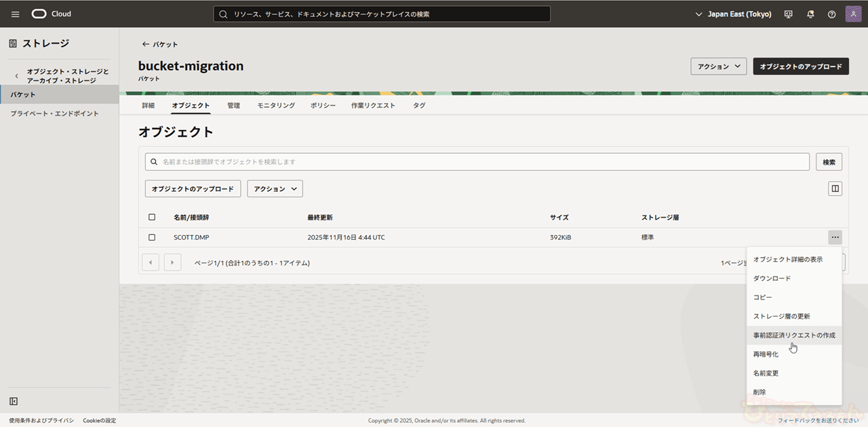The image size is (868, 427).
Task: Toggle the select-all header checkbox
Action: tap(152, 218)
